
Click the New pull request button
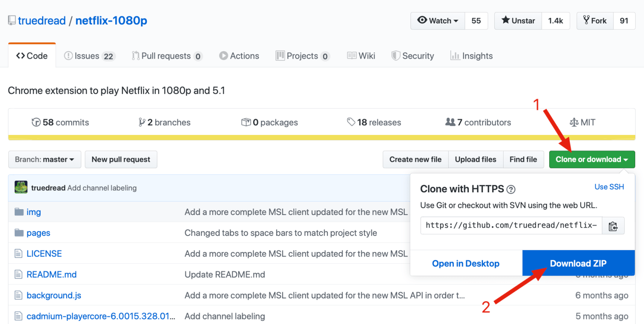121,159
